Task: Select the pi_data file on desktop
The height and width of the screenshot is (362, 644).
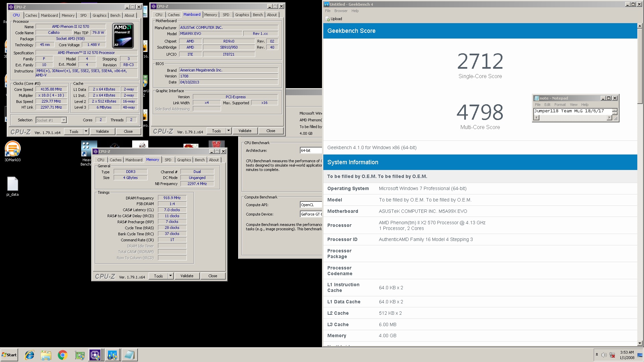Action: tap(12, 186)
